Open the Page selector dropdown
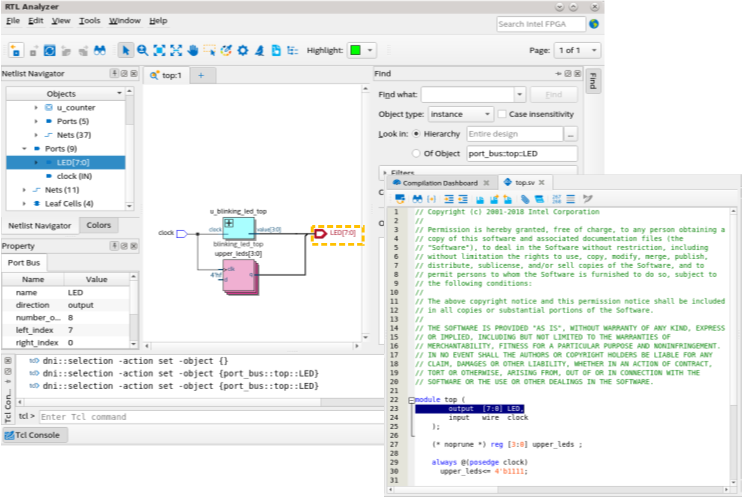Image resolution: width=742 pixels, height=497 pixels. pos(578,50)
